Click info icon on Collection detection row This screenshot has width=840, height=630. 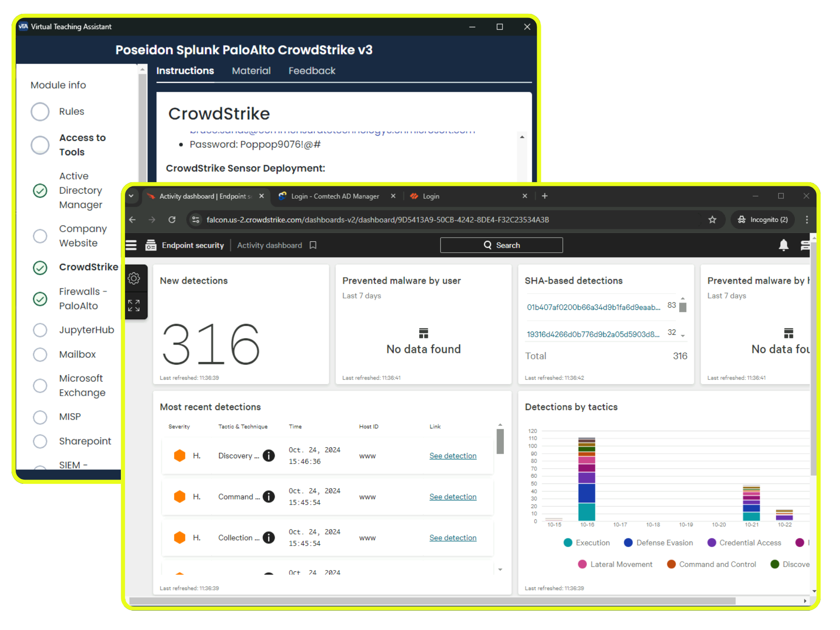[x=269, y=538]
